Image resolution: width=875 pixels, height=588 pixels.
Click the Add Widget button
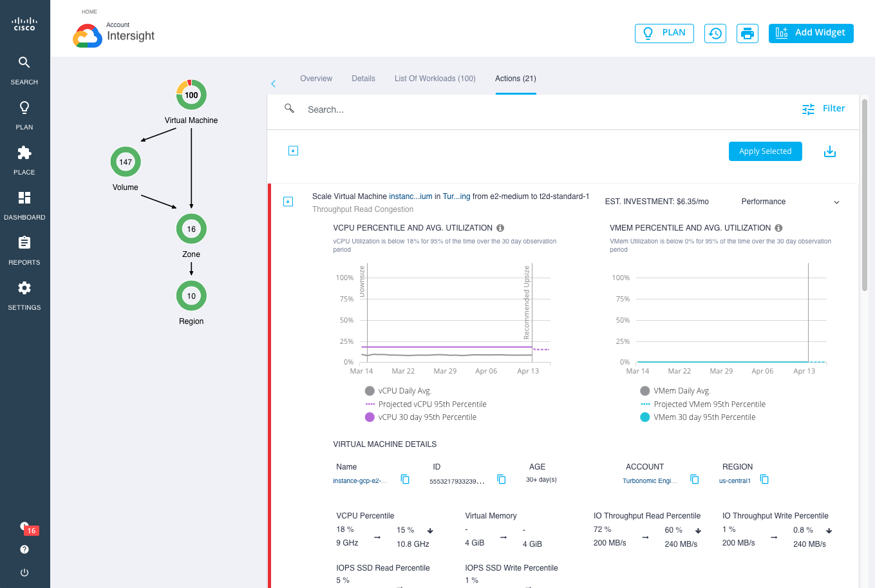tap(811, 33)
